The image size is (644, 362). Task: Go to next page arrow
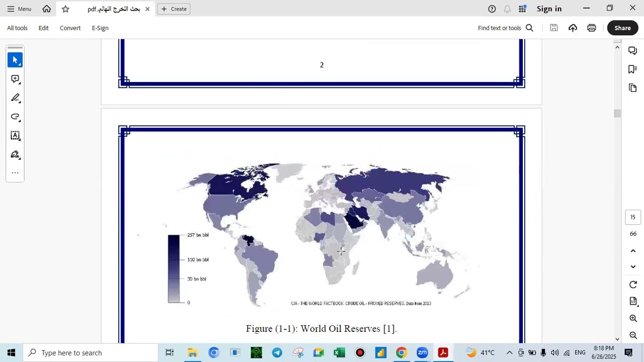(x=633, y=266)
